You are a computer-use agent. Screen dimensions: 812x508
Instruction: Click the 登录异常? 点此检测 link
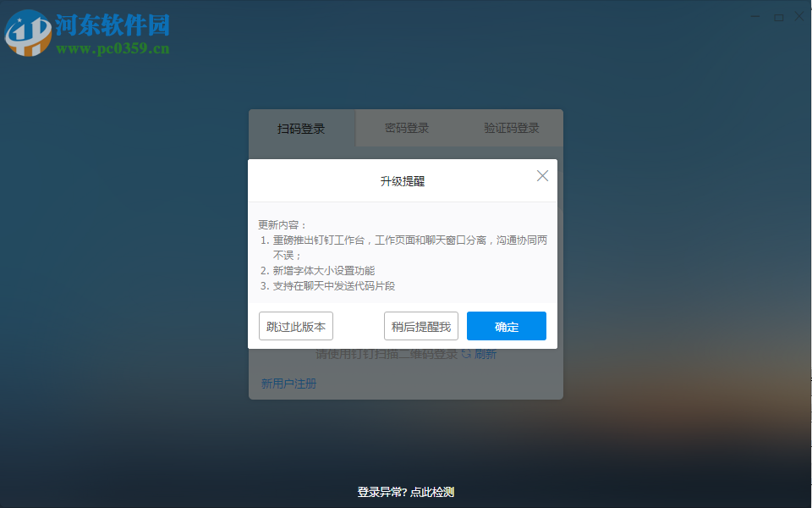405,492
